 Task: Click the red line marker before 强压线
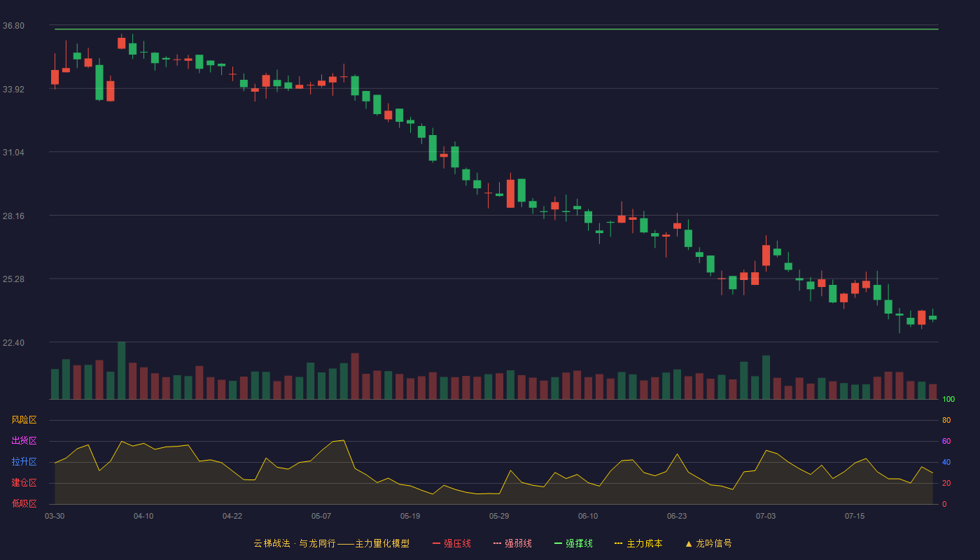pyautogui.click(x=436, y=543)
